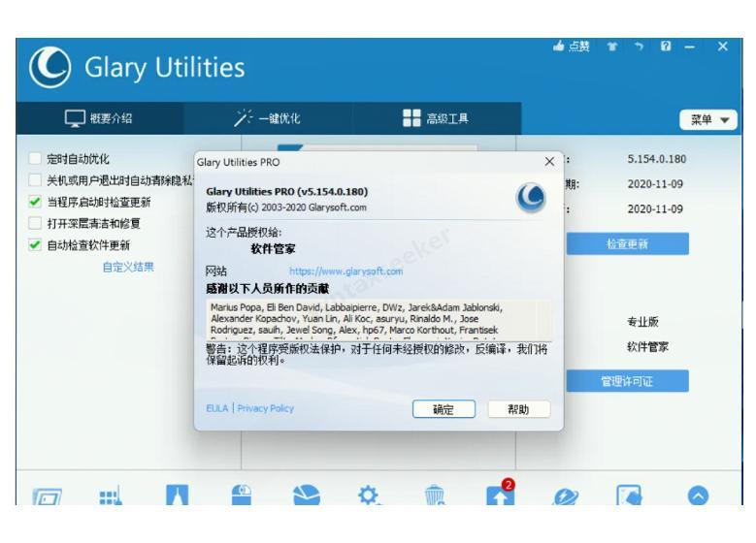Enable 打开深层清洁和修复 checkbox
This screenshot has height=543, width=756.
[x=35, y=223]
